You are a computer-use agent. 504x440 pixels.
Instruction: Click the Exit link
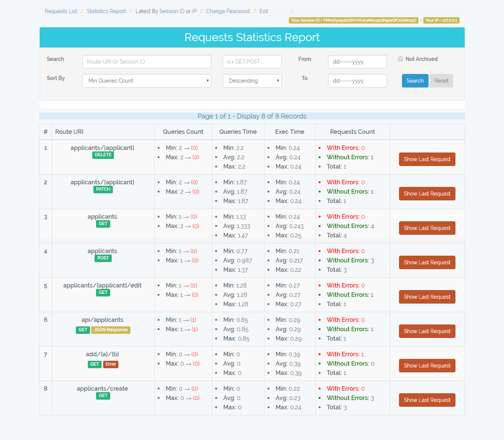pyautogui.click(x=263, y=11)
